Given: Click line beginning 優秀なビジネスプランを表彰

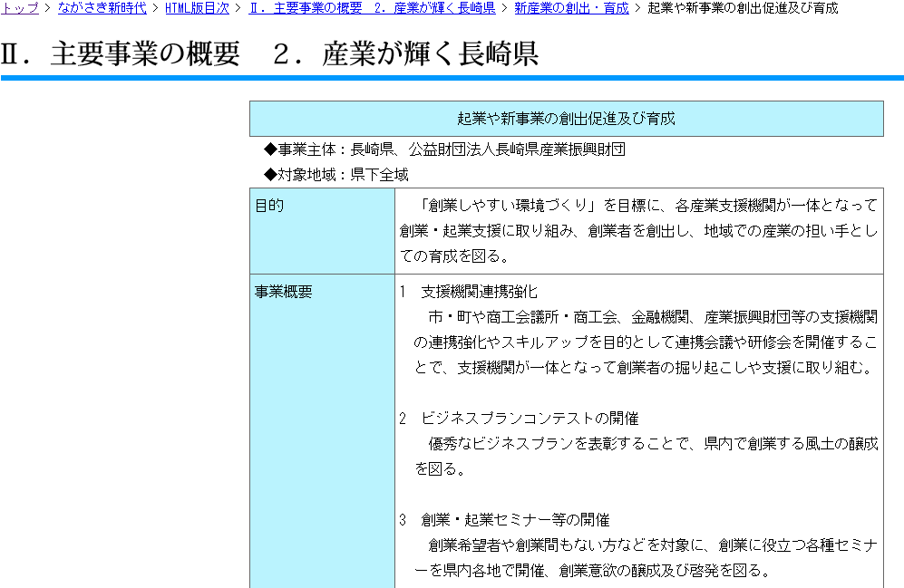Looking at the screenshot, I should 653,444.
